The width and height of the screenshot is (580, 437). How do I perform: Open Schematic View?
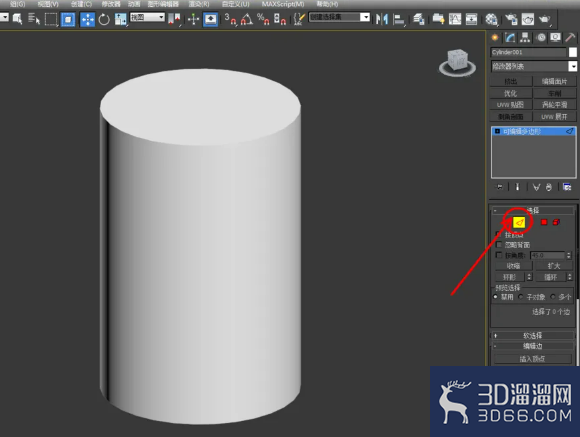(471, 19)
